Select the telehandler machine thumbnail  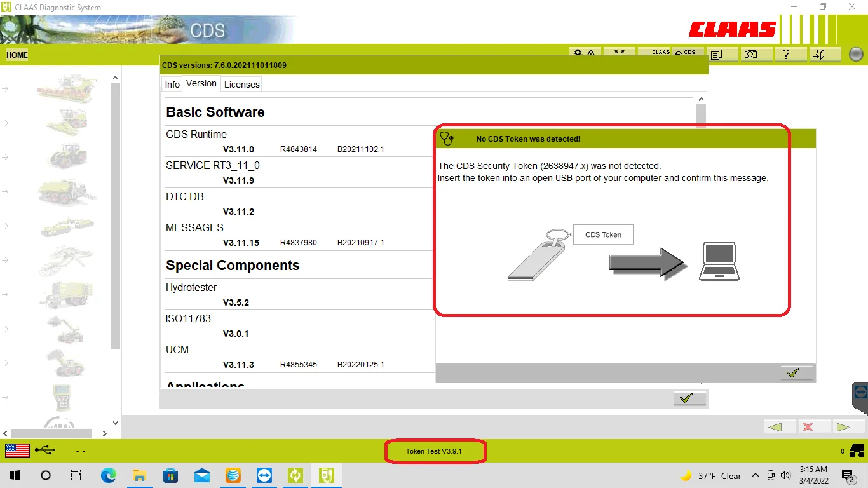[x=67, y=329]
